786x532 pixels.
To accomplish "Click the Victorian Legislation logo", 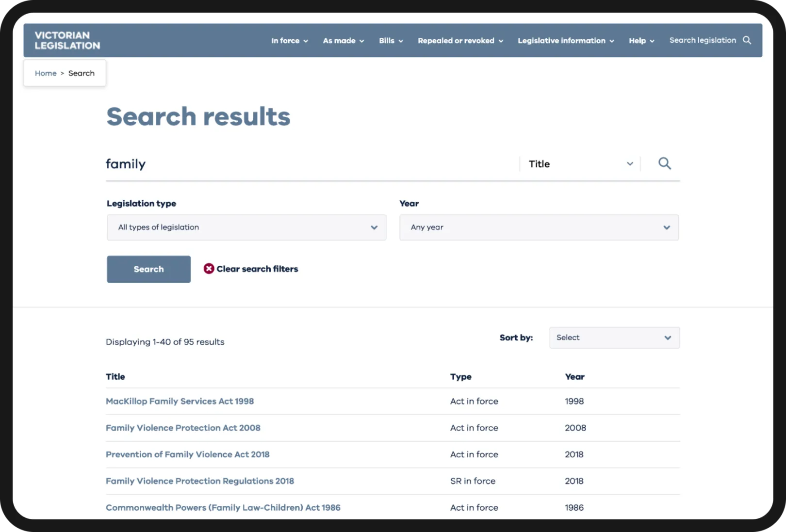I will coord(66,40).
